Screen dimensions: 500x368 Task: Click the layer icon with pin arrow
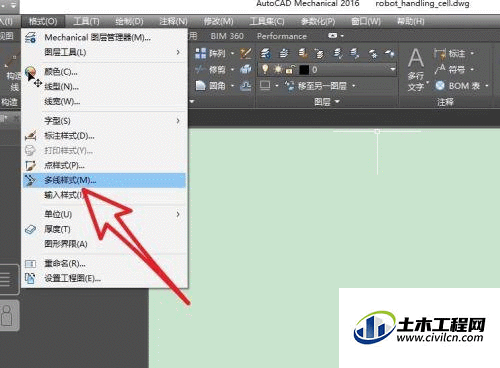coord(355,53)
